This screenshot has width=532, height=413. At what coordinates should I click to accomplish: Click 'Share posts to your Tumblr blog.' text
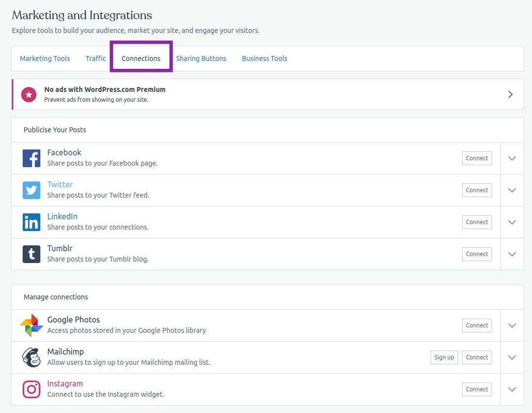(x=98, y=259)
